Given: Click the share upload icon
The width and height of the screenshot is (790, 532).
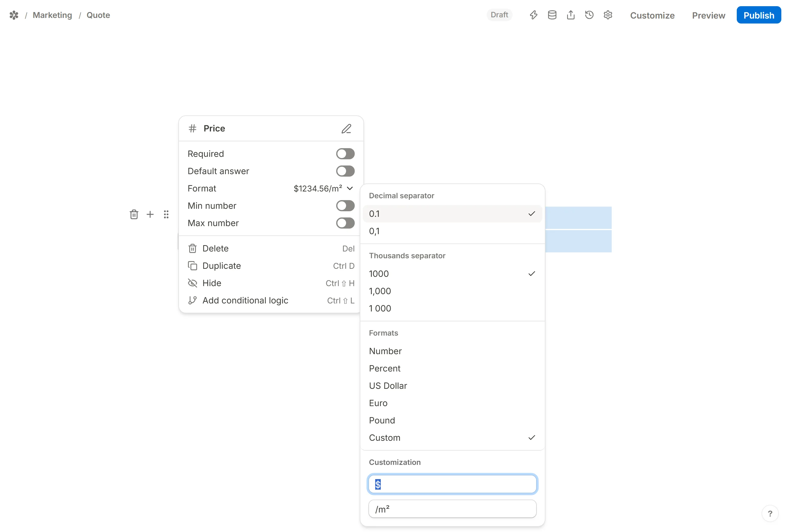Looking at the screenshot, I should point(571,15).
